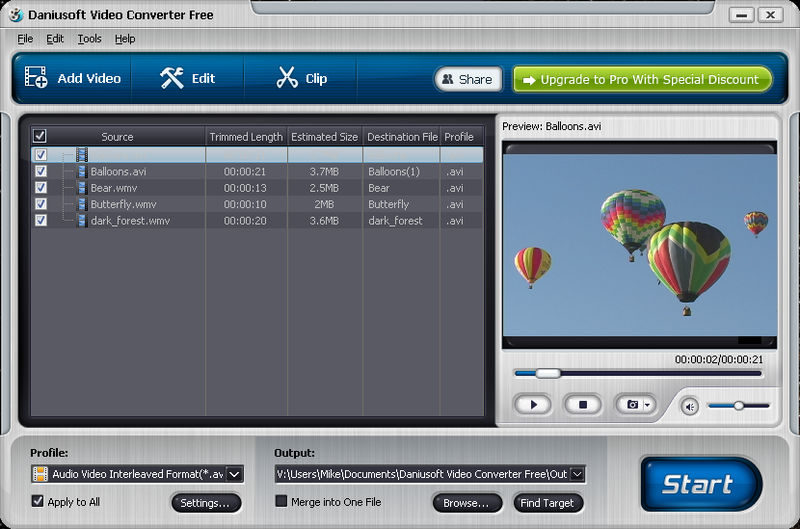Adjust the volume slider handle
800x529 pixels.
(x=738, y=406)
